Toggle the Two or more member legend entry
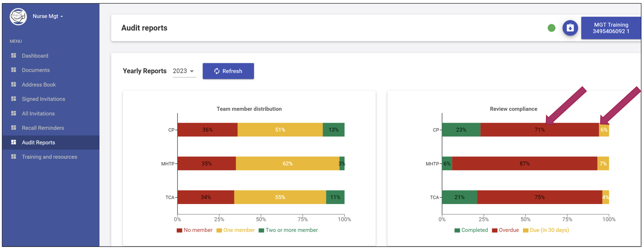Image resolution: width=644 pixels, height=249 pixels. click(x=288, y=230)
